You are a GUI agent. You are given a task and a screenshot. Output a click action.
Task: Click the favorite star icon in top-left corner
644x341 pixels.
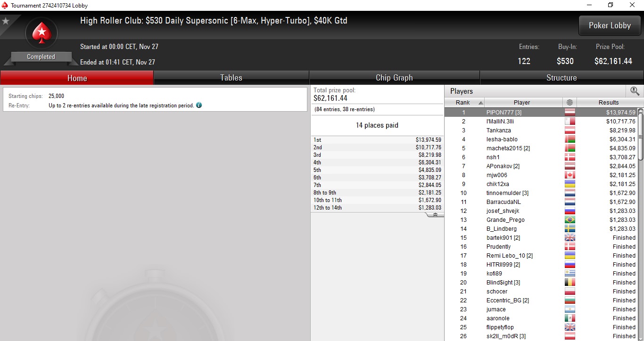[x=6, y=21]
